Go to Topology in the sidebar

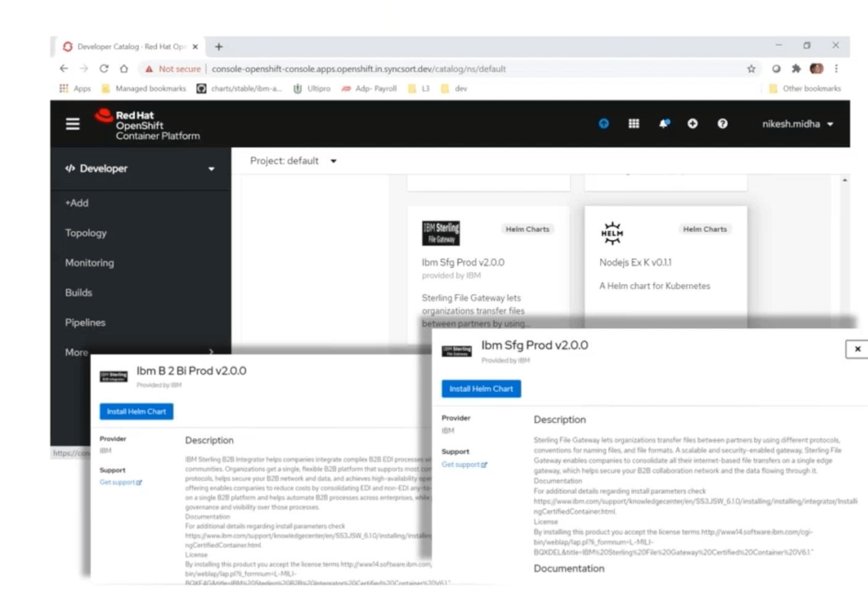tap(86, 233)
